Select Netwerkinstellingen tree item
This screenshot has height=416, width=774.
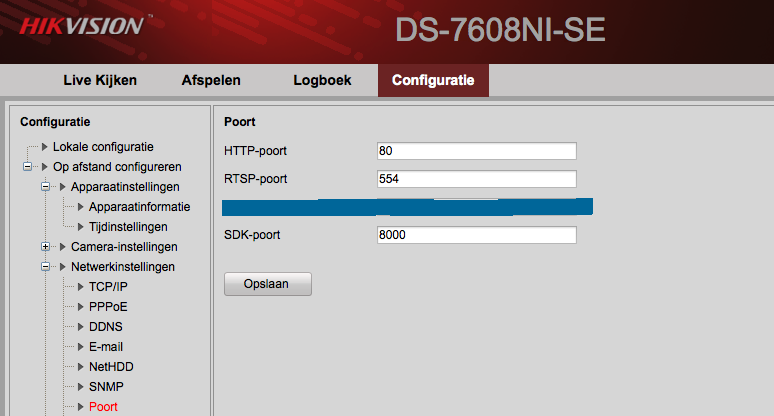122,266
